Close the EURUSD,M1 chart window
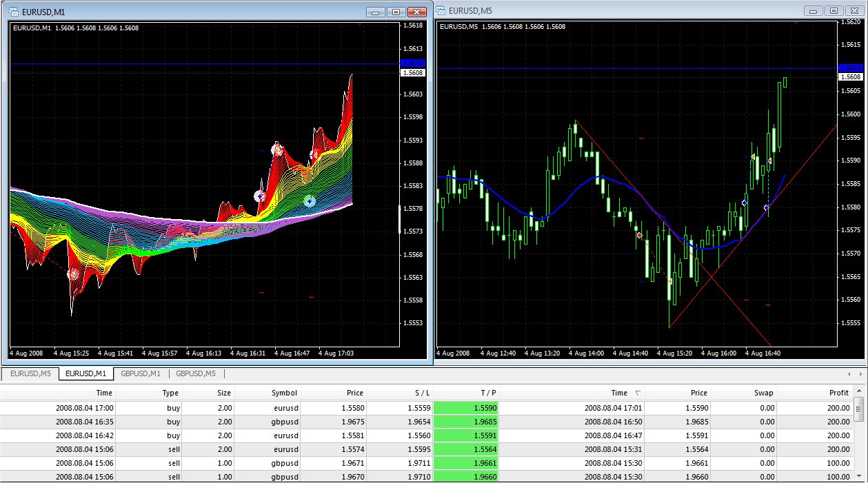This screenshot has width=868, height=483. click(417, 12)
